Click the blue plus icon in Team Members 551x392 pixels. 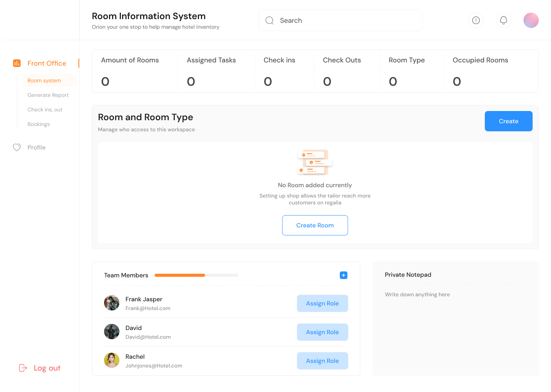(x=344, y=275)
